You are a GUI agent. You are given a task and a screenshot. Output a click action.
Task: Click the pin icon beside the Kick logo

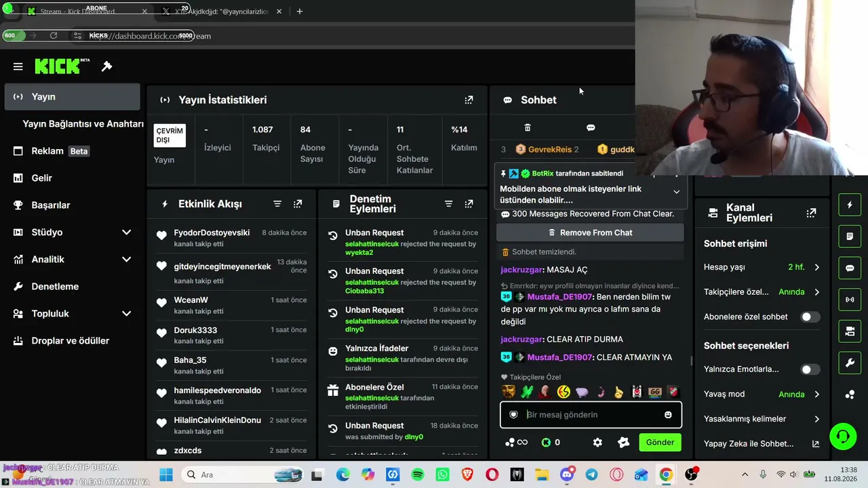[x=106, y=66]
